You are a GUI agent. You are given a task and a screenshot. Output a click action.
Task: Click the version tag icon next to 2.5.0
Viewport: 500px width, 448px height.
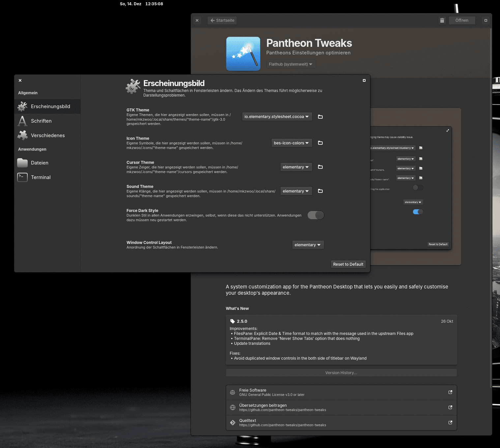pyautogui.click(x=232, y=321)
